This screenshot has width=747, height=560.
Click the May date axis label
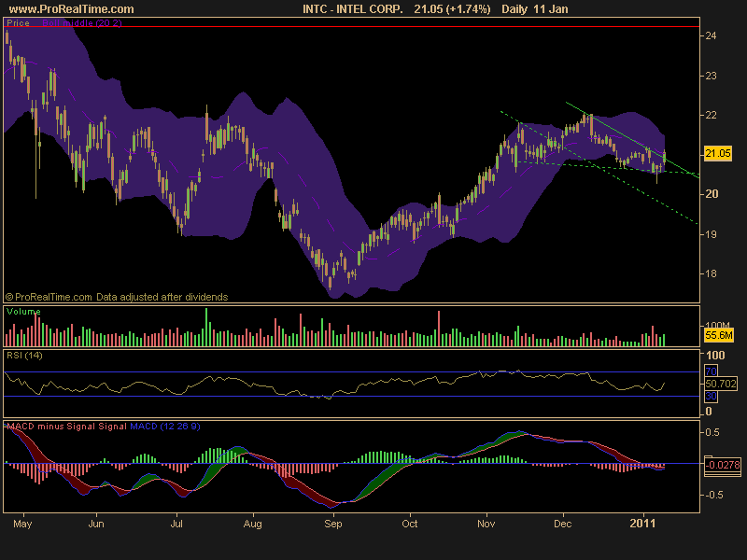[x=22, y=525]
